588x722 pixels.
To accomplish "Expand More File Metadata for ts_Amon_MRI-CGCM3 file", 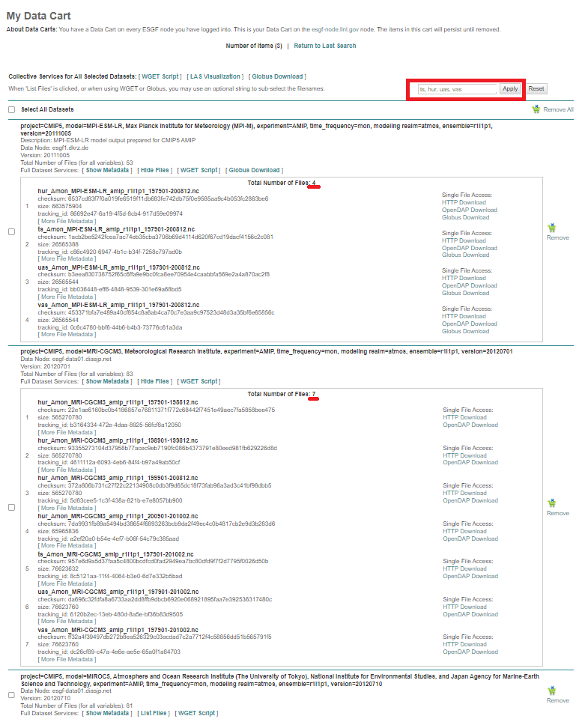I will [x=67, y=583].
